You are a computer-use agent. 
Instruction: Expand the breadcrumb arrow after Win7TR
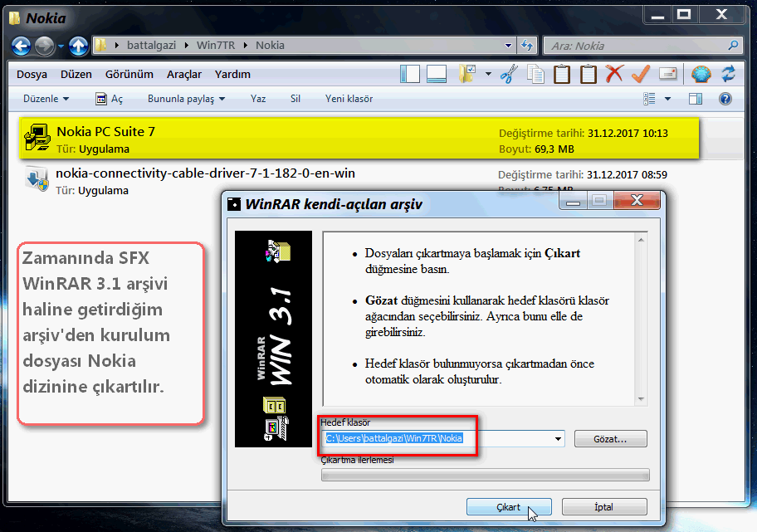245,46
